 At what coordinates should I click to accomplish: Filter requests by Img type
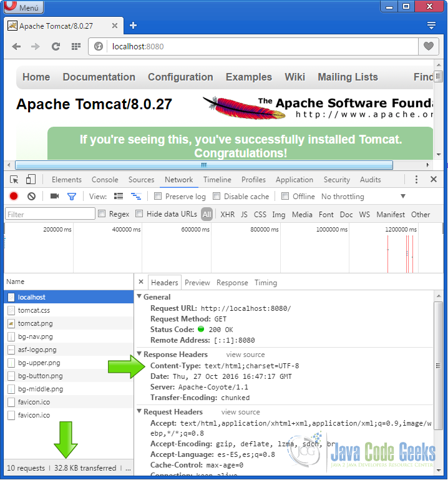click(x=278, y=215)
